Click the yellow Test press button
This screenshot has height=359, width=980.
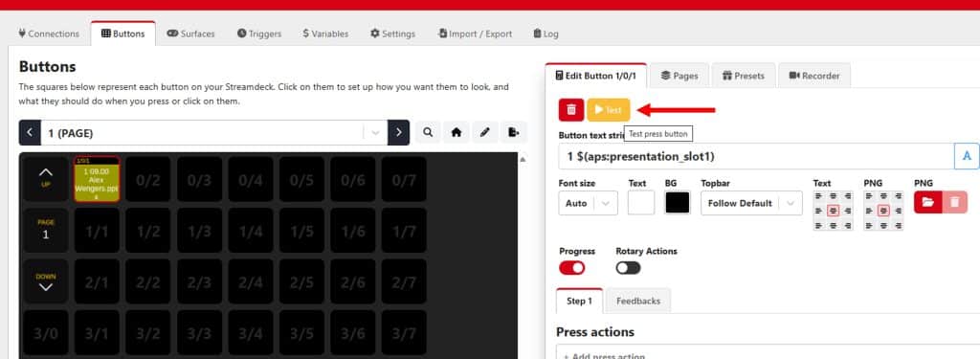tap(608, 110)
